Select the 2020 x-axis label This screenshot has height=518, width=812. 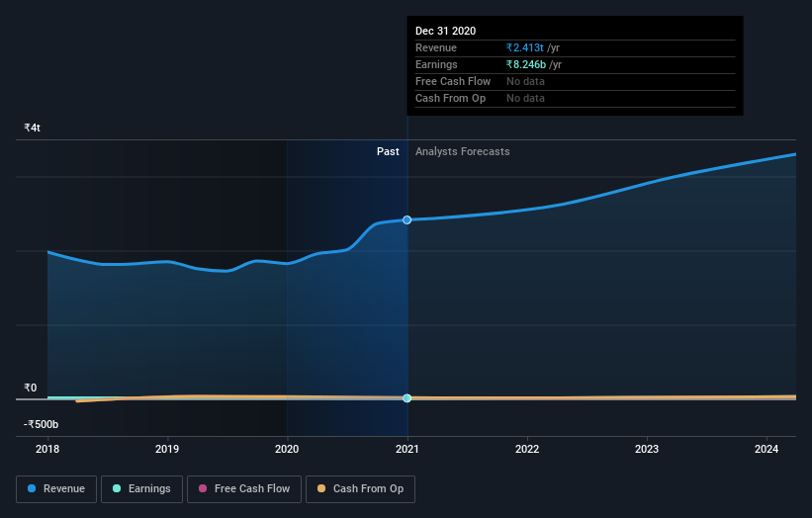(x=287, y=449)
